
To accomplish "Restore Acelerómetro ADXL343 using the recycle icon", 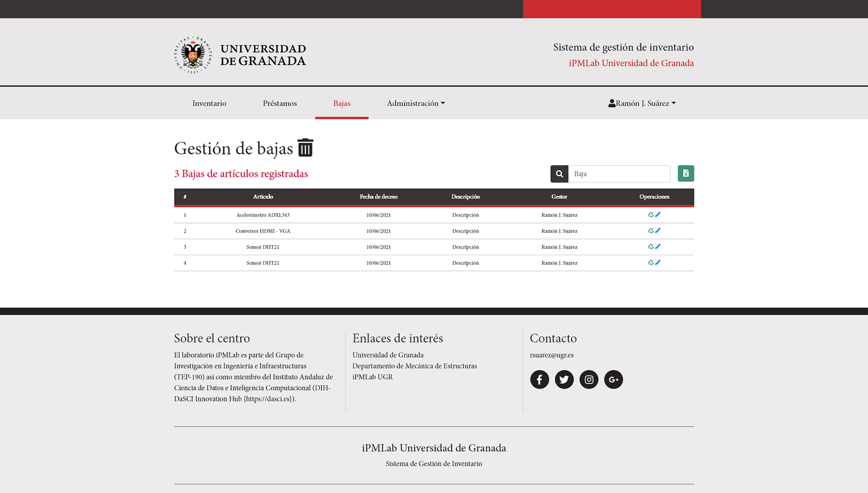I will [x=651, y=214].
